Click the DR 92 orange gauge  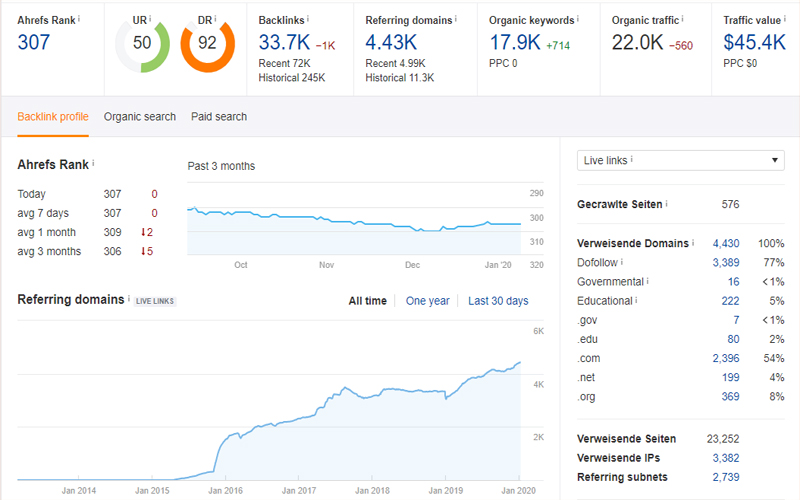[x=208, y=45]
